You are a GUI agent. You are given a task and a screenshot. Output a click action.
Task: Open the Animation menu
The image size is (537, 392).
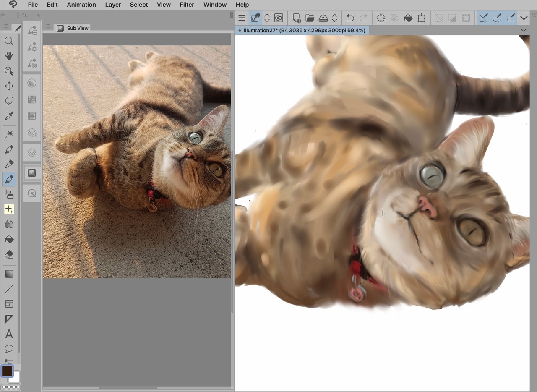click(x=81, y=5)
